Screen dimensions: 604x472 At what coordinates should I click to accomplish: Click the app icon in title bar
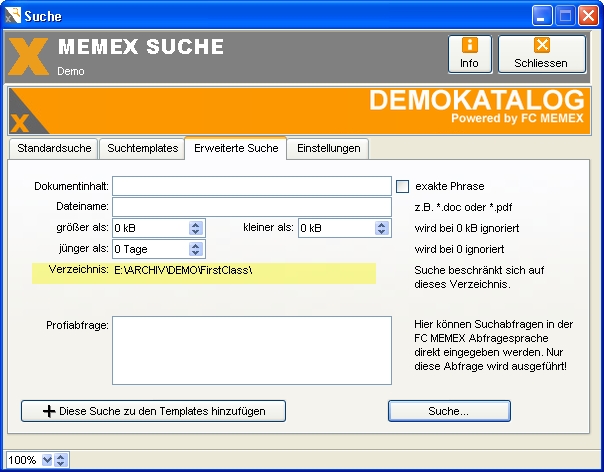click(x=12, y=16)
